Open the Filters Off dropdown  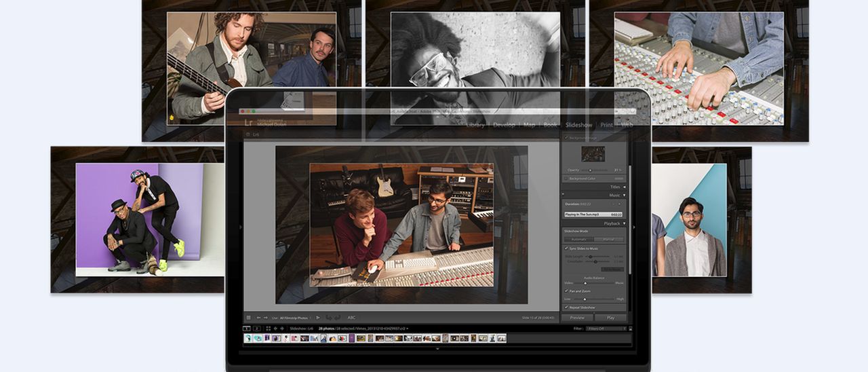coord(607,329)
